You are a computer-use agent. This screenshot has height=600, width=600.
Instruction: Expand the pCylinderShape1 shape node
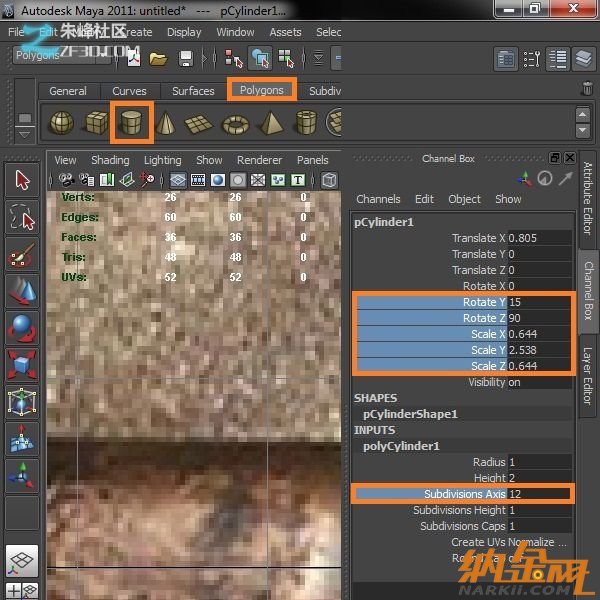[x=410, y=414]
